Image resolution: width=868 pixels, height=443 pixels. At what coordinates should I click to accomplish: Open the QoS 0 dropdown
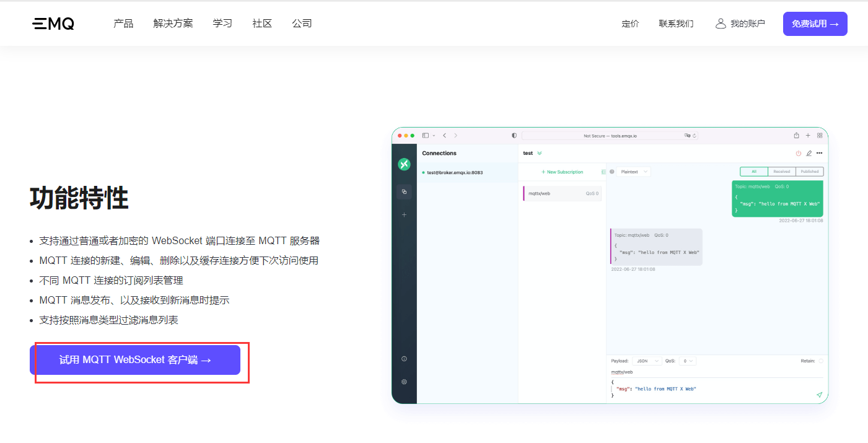[687, 361]
